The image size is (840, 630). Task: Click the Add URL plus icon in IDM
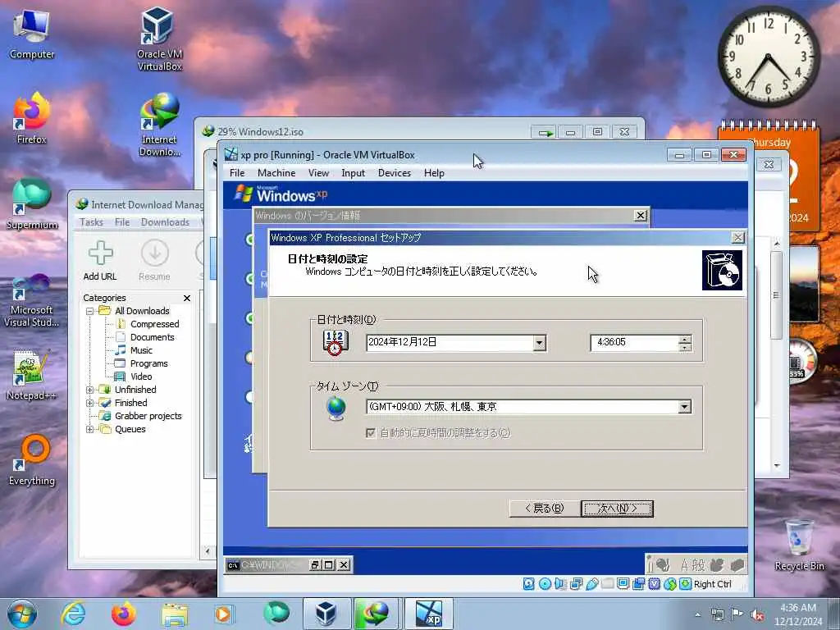100,253
